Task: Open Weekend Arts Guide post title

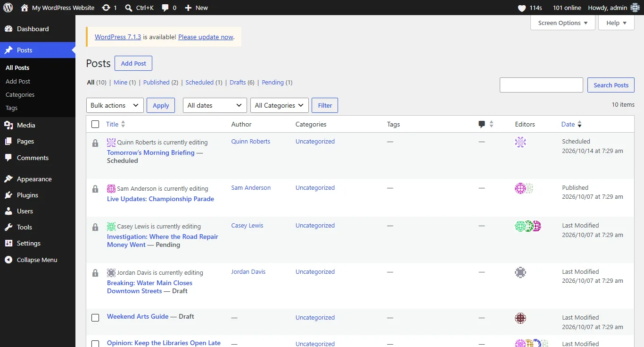Action: [x=138, y=316]
